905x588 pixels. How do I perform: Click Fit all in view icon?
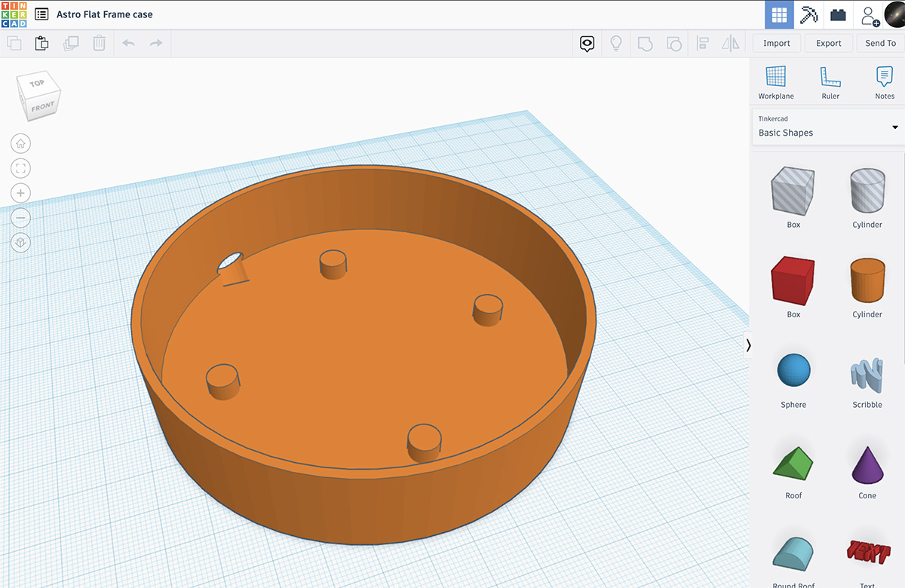coord(21,168)
